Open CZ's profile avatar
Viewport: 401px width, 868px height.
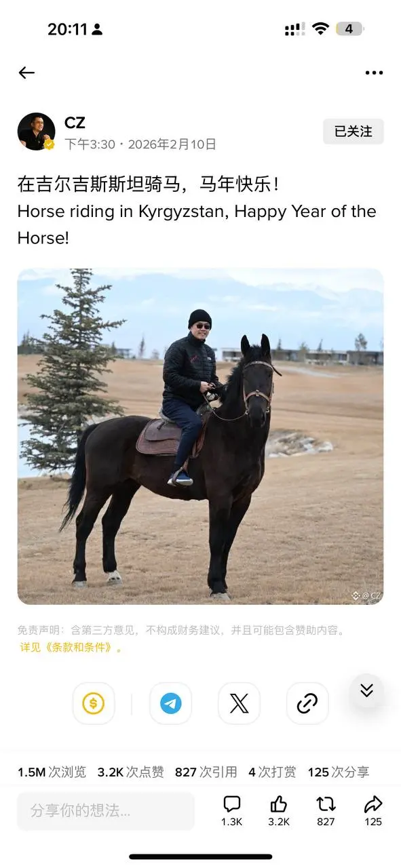pyautogui.click(x=36, y=132)
